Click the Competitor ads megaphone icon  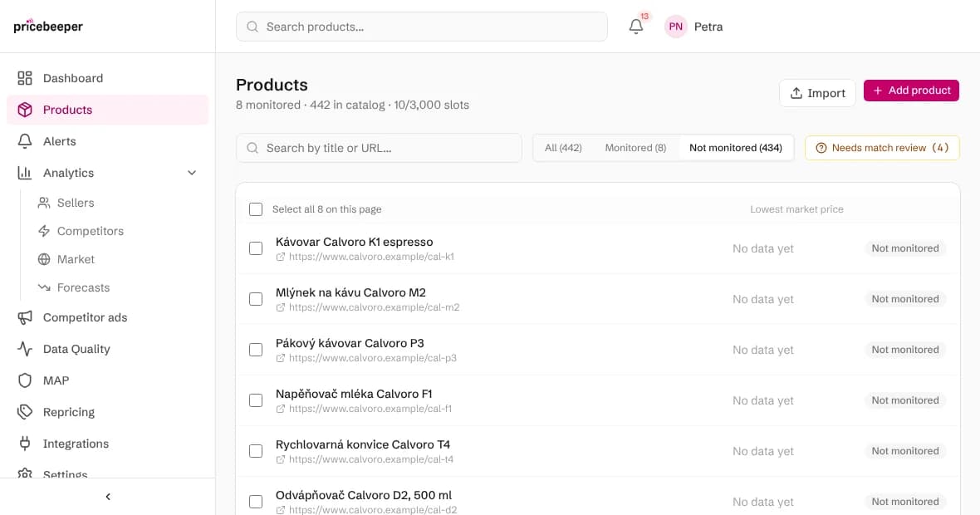25,317
